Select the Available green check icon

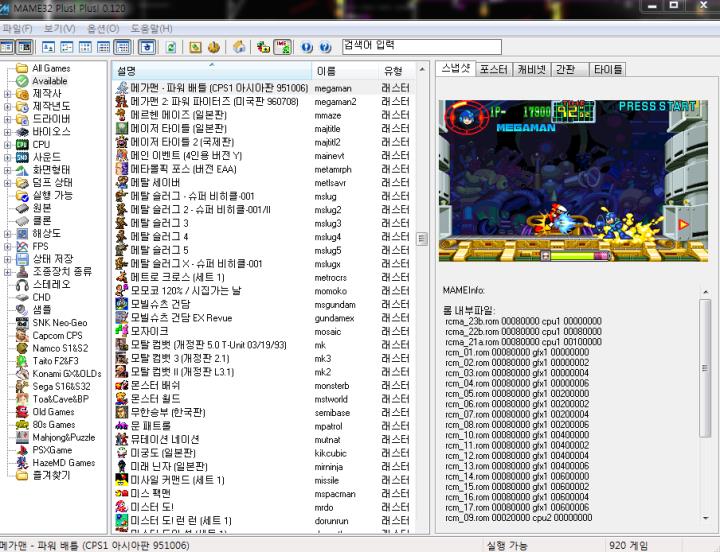pos(22,81)
